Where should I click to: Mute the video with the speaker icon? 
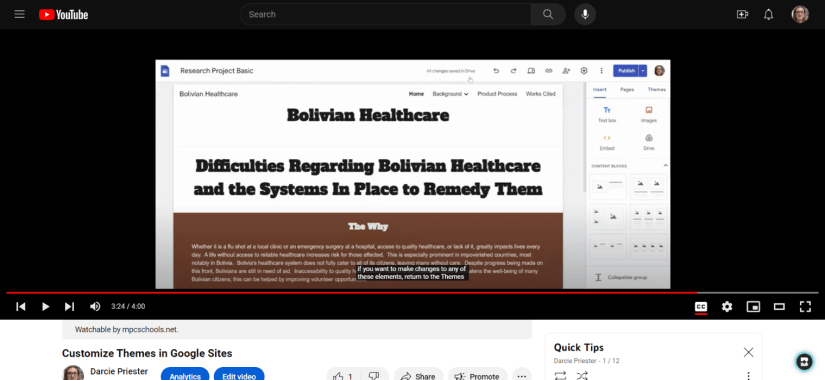(95, 306)
